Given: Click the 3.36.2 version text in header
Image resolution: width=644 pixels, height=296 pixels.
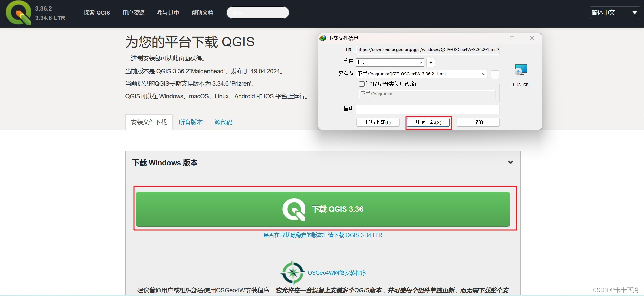Looking at the screenshot, I should [44, 9].
